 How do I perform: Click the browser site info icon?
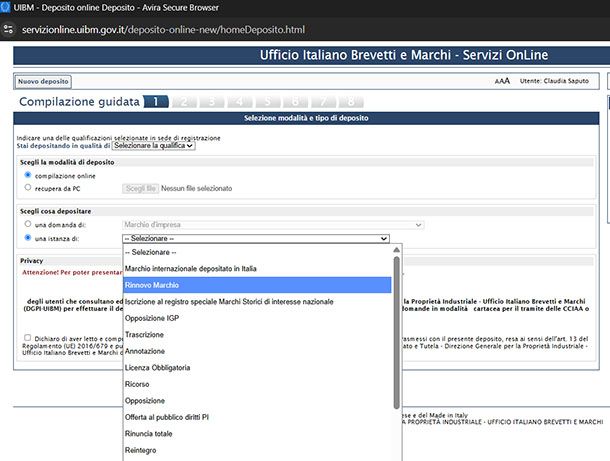coord(8,29)
